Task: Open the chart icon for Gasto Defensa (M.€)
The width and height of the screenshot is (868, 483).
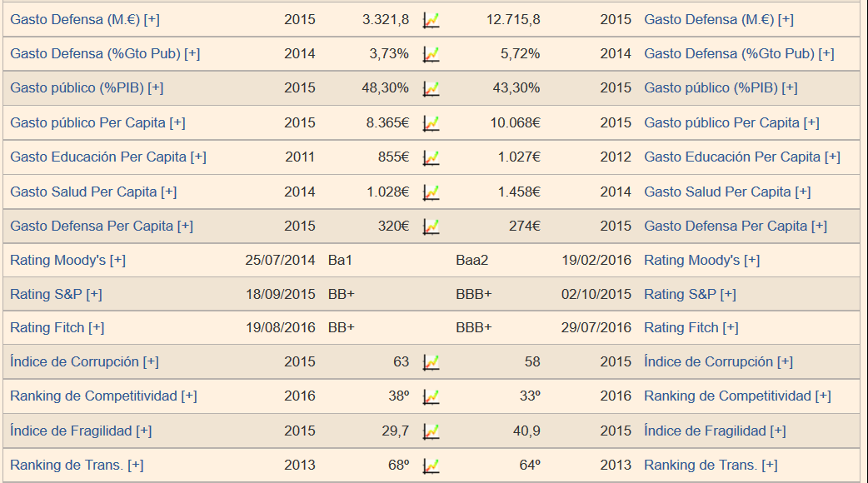Action: [431, 20]
